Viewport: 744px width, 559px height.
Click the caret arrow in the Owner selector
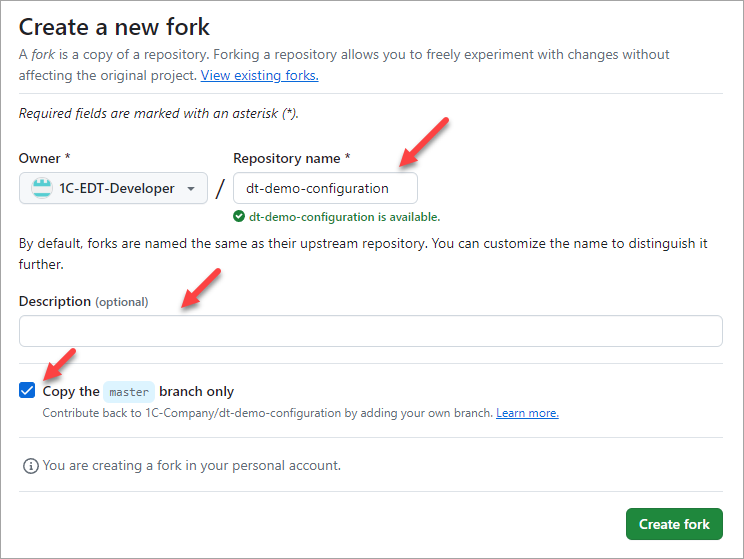pyautogui.click(x=191, y=189)
